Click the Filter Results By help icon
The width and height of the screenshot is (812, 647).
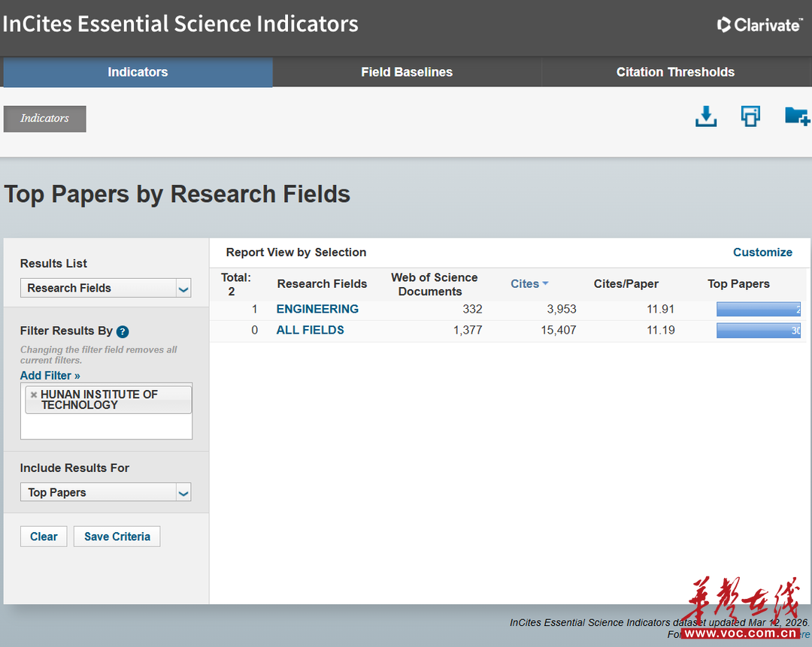tap(123, 331)
